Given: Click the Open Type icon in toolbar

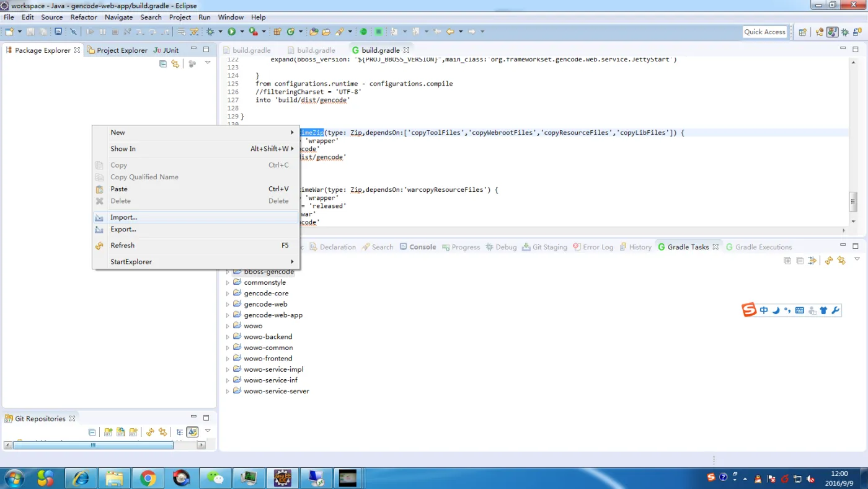Looking at the screenshot, I should tap(314, 32).
